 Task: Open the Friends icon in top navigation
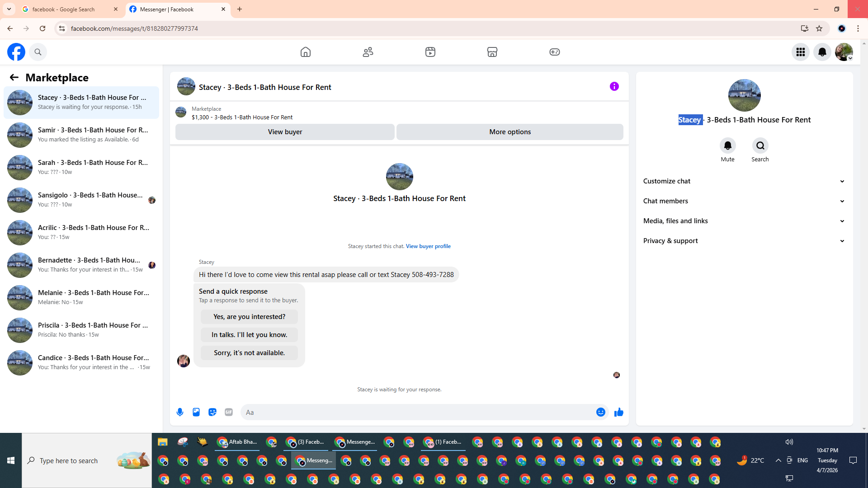pyautogui.click(x=368, y=52)
